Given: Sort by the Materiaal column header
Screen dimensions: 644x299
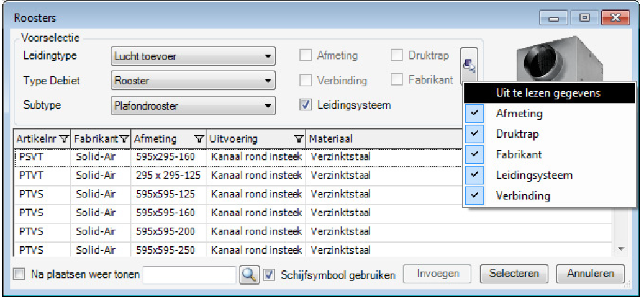Looking at the screenshot, I should 384,140.
